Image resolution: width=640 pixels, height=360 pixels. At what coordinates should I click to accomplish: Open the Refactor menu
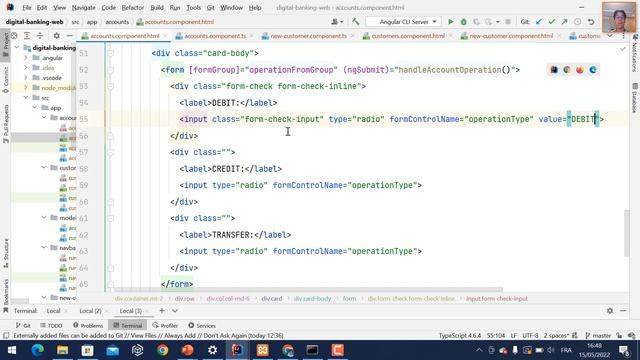(133, 7)
